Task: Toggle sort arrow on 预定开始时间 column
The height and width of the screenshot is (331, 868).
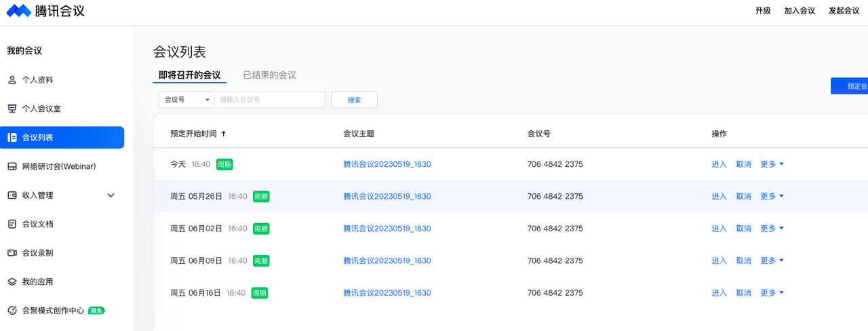Action: pos(224,134)
